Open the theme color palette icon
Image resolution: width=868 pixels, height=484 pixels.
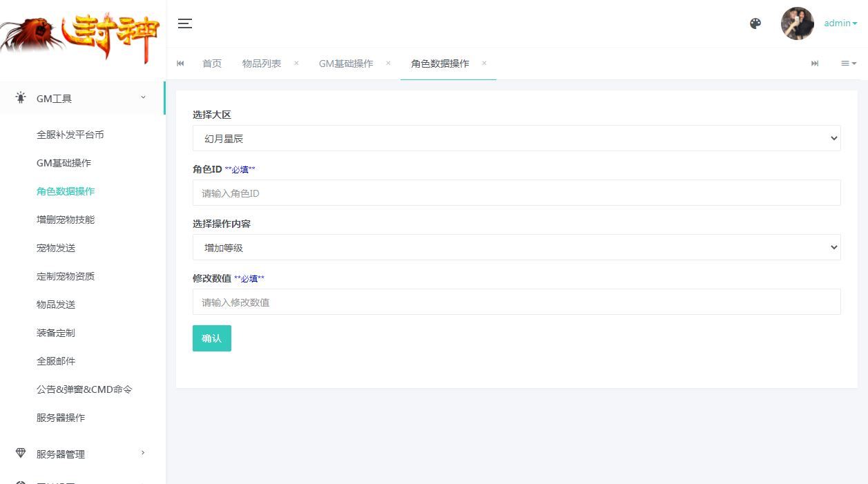coord(755,23)
